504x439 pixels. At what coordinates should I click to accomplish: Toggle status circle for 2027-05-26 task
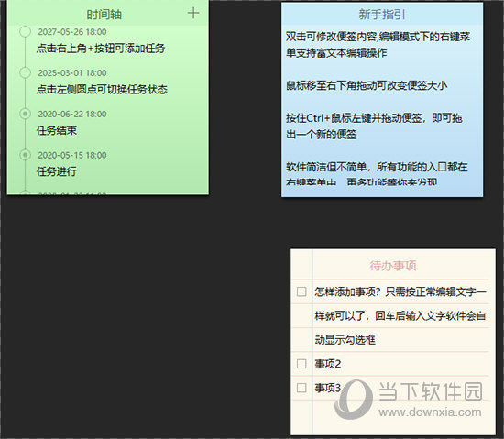point(25,32)
